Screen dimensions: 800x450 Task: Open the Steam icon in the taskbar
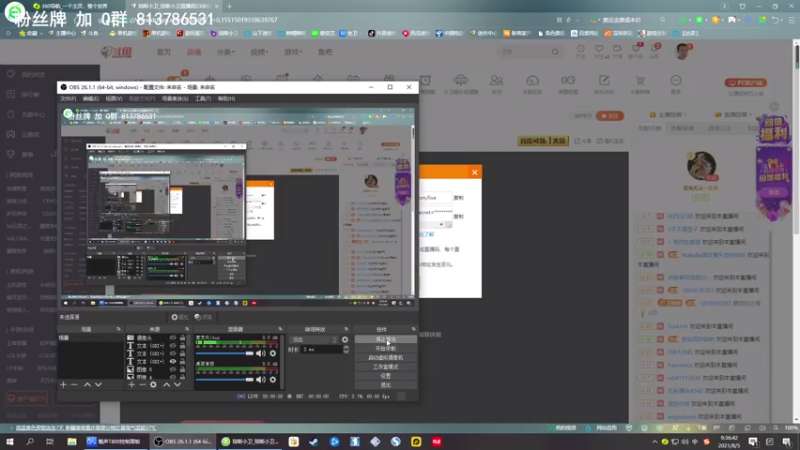[x=314, y=442]
